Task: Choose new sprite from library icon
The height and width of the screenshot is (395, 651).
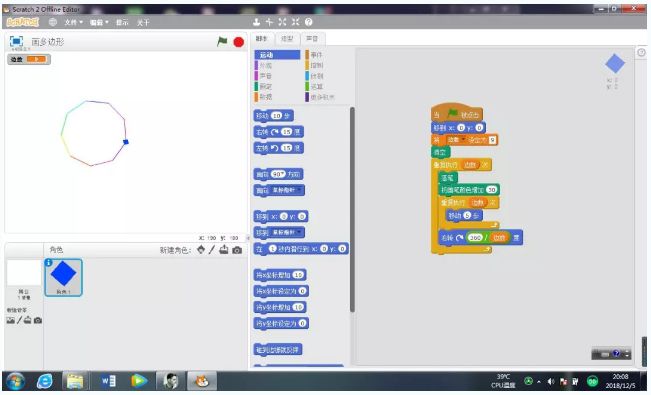Action: click(x=201, y=250)
